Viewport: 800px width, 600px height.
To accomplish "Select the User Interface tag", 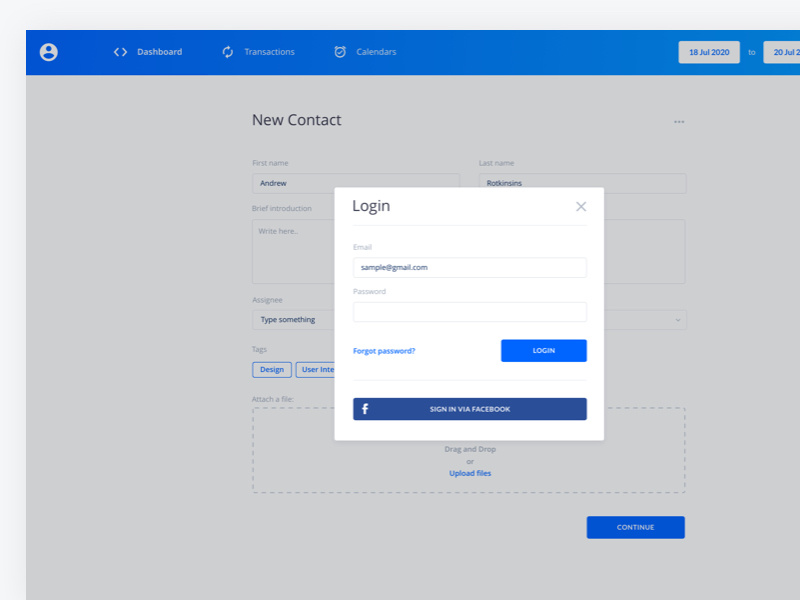I will pyautogui.click(x=319, y=369).
